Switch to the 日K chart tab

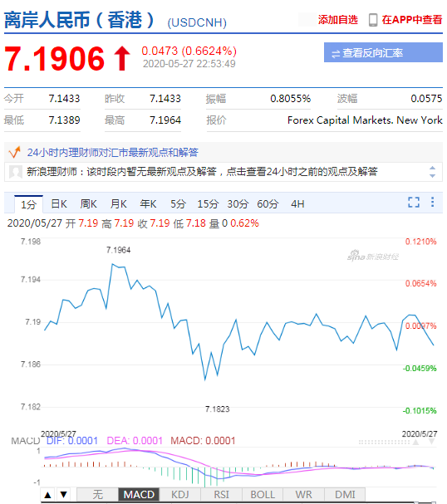59,203
